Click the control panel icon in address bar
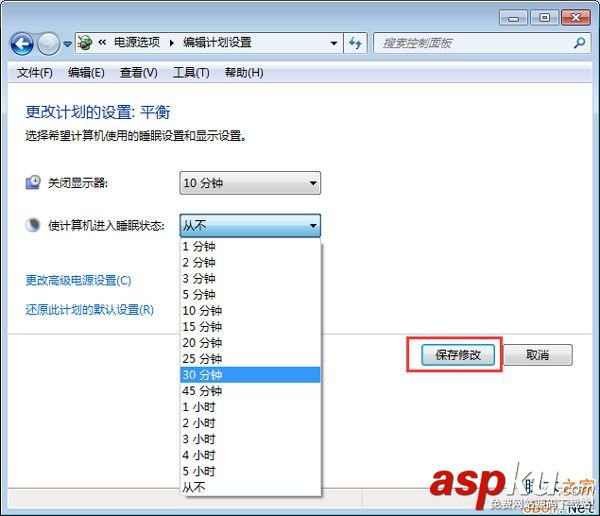This screenshot has width=600, height=516. (85, 42)
